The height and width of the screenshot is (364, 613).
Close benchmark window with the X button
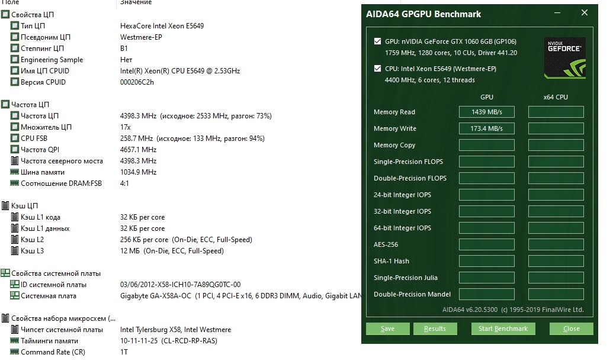tap(585, 13)
